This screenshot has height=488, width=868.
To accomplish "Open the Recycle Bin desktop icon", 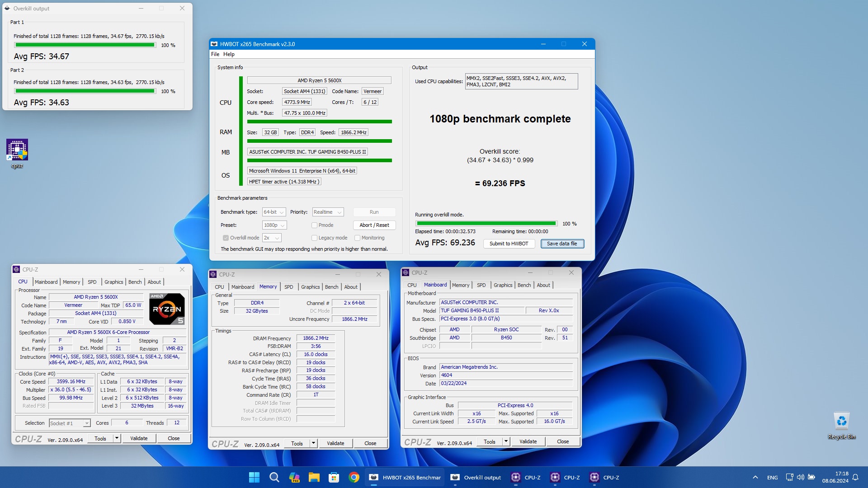I will [x=841, y=426].
